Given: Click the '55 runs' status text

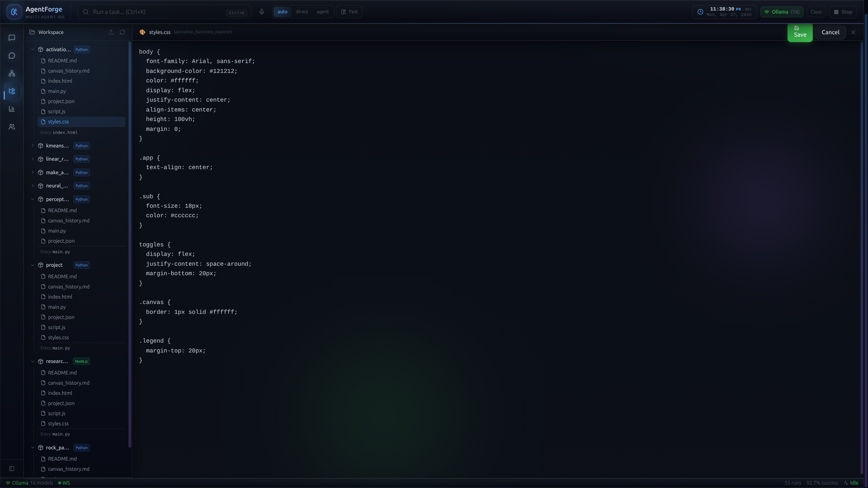Looking at the screenshot, I should click(793, 483).
